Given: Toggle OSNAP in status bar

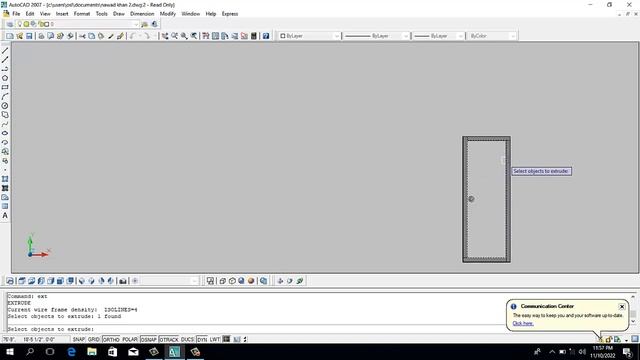Looking at the screenshot, I should pos(149,339).
